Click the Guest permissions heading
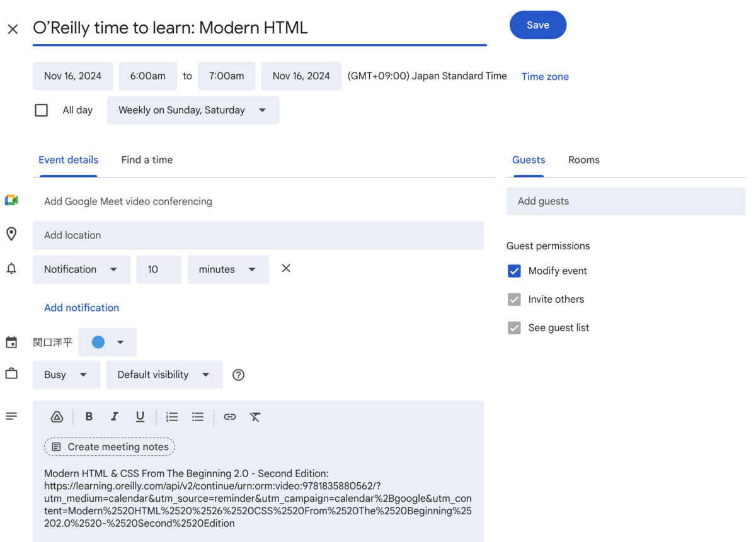The height and width of the screenshot is (542, 756). (548, 246)
